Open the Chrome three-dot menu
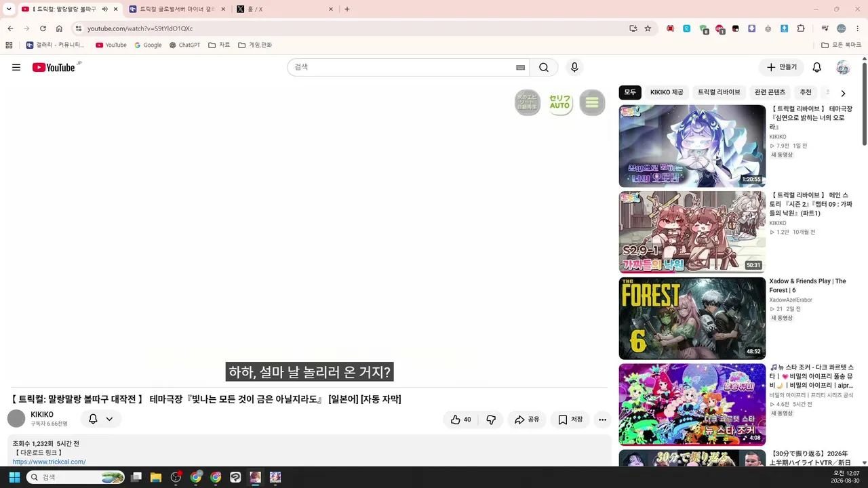 (858, 28)
